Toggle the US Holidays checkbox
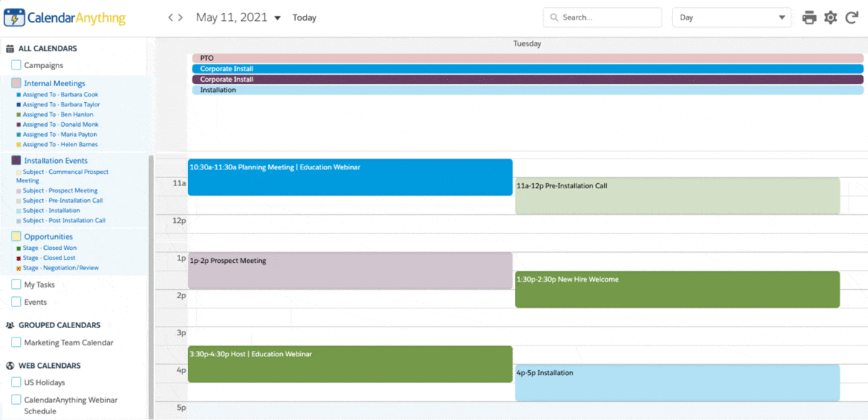The height and width of the screenshot is (420, 868). [16, 382]
